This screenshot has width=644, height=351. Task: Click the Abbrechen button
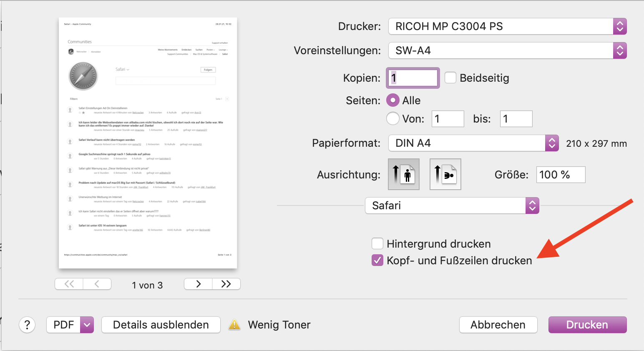(x=498, y=325)
